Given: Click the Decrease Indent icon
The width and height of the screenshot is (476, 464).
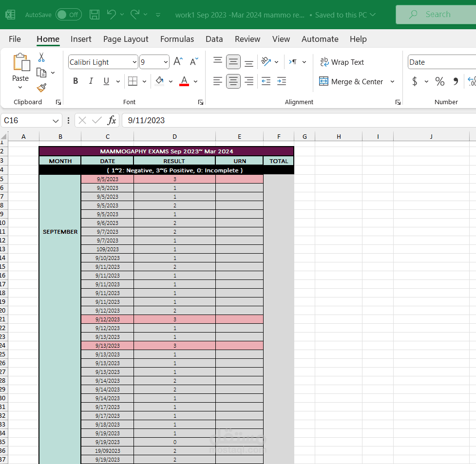Looking at the screenshot, I should (x=266, y=81).
